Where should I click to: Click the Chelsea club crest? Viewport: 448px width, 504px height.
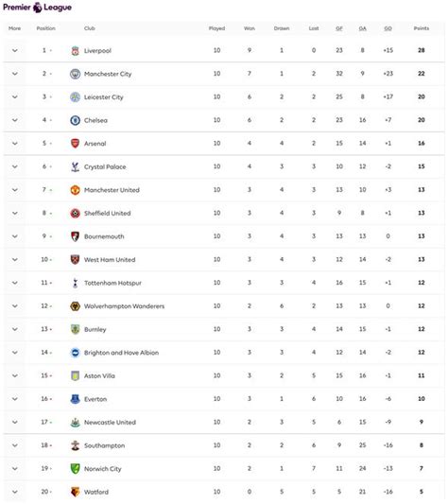[x=75, y=120]
